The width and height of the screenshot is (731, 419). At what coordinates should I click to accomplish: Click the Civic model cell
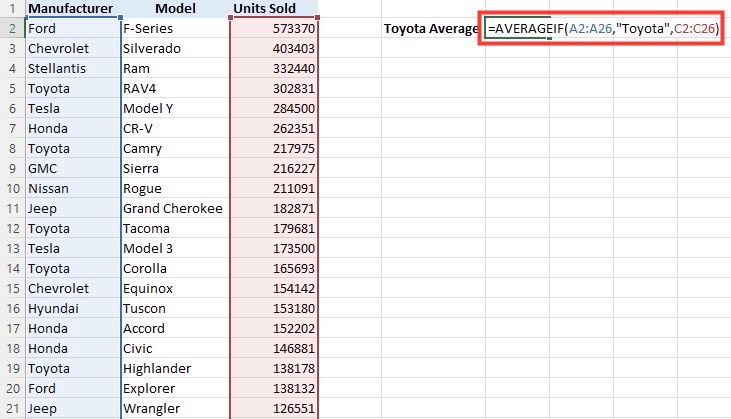[175, 349]
